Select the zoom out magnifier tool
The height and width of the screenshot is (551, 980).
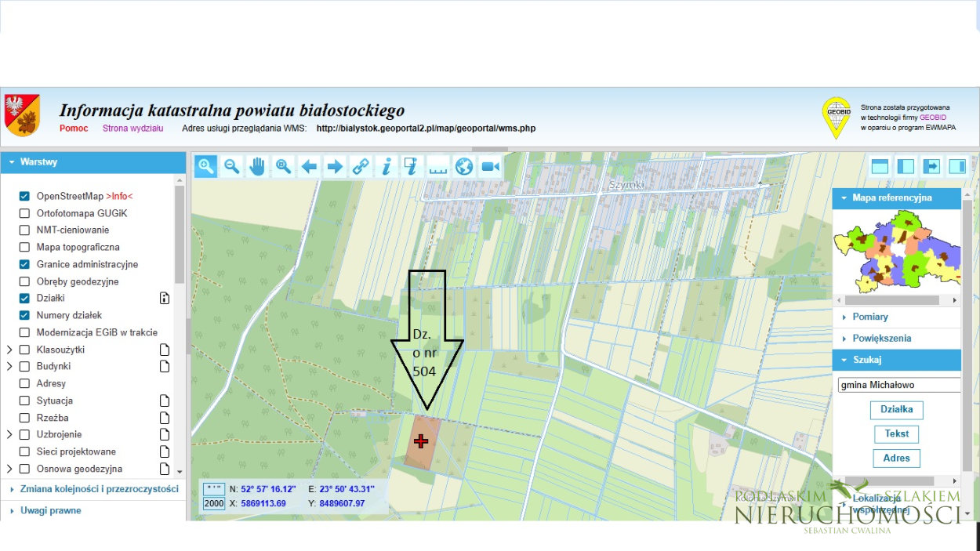(231, 165)
